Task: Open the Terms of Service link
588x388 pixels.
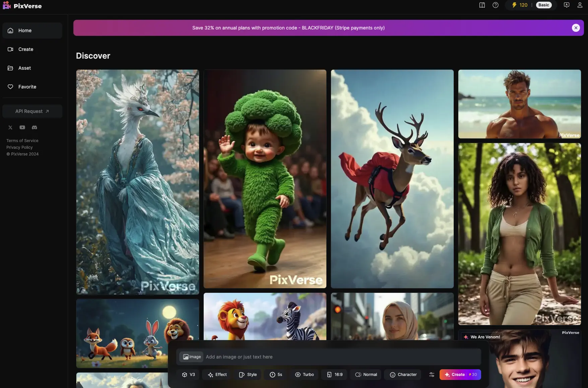Action: [x=22, y=141]
